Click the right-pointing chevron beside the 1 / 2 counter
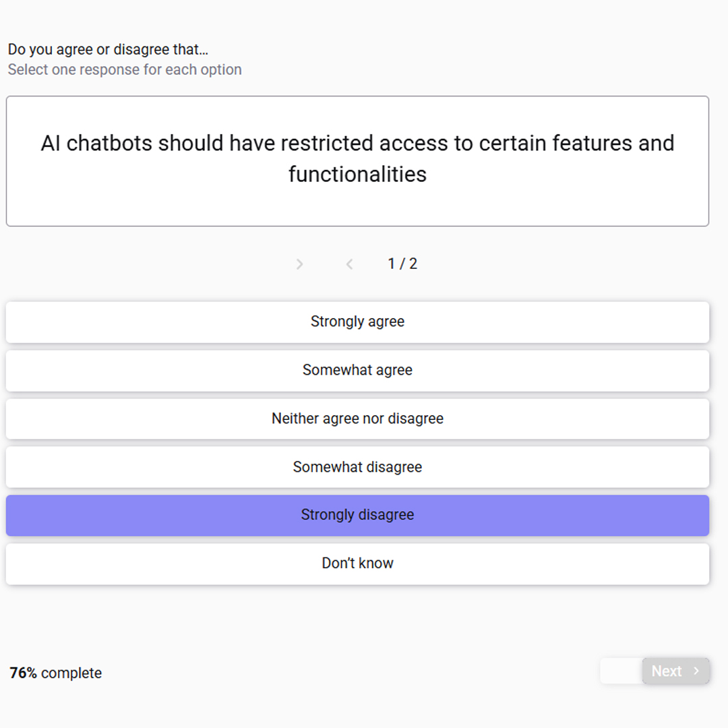This screenshot has height=728, width=728. (x=299, y=264)
